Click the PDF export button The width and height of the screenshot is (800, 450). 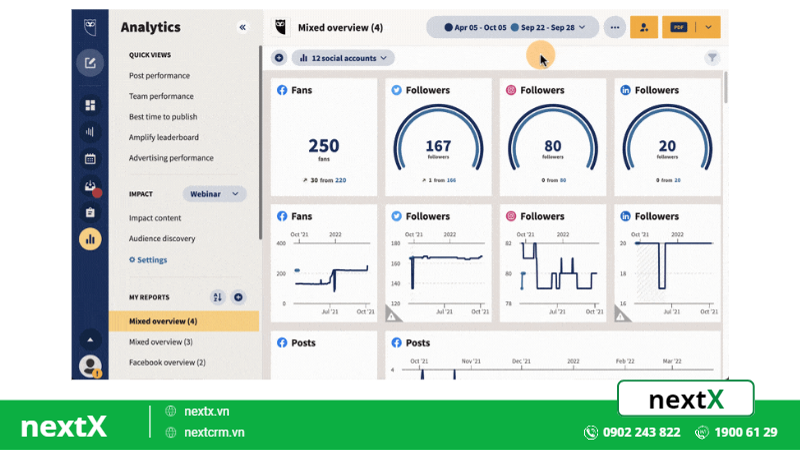[679, 27]
